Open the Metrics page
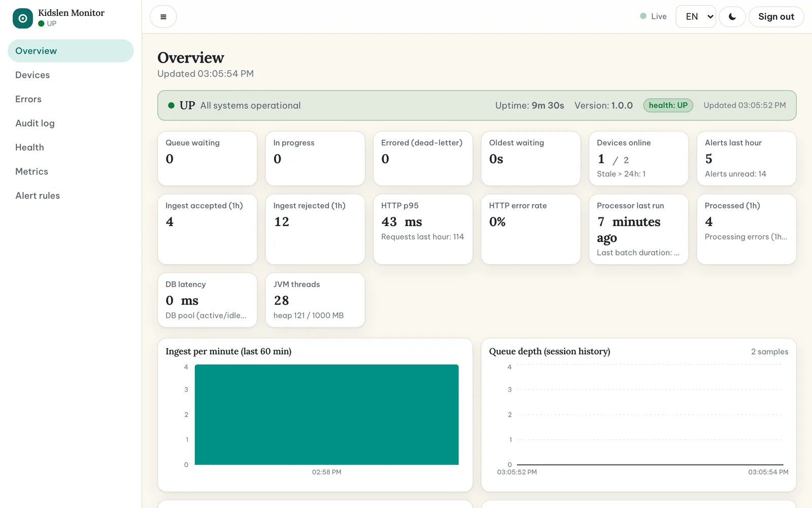The image size is (812, 508). pos(71,172)
